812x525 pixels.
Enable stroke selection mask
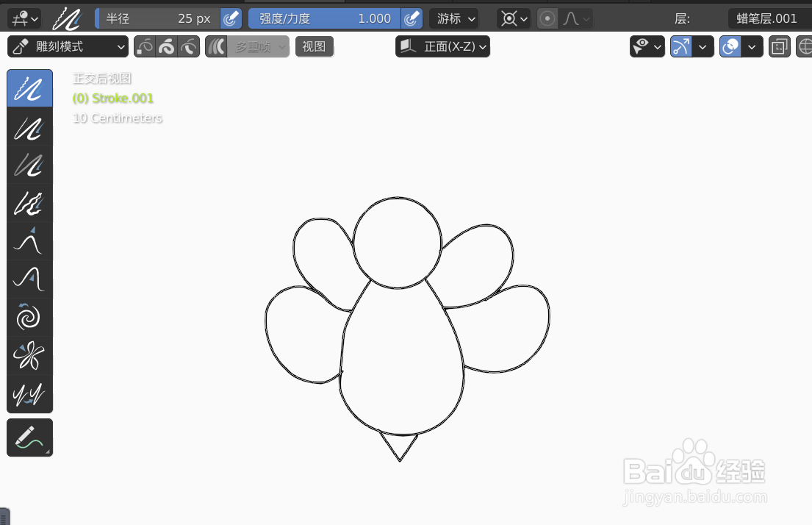(167, 46)
